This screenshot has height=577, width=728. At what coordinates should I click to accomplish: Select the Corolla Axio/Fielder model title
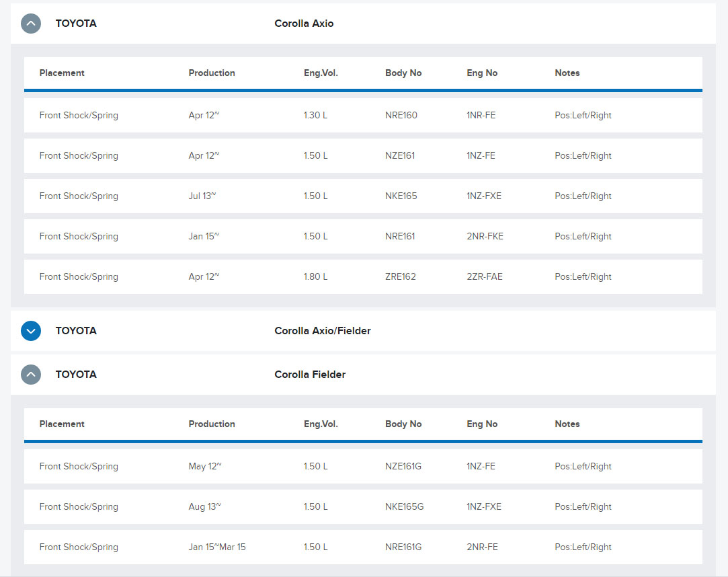(x=322, y=331)
